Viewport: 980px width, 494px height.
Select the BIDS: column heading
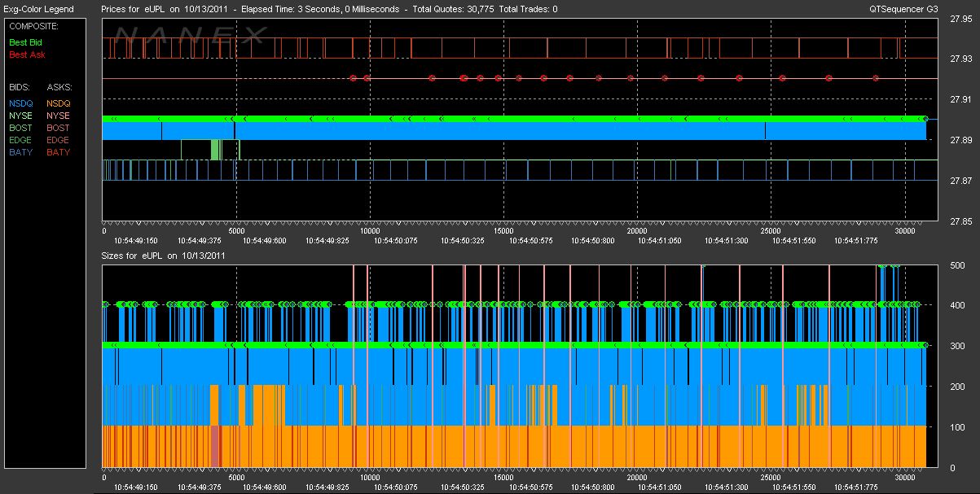click(19, 86)
